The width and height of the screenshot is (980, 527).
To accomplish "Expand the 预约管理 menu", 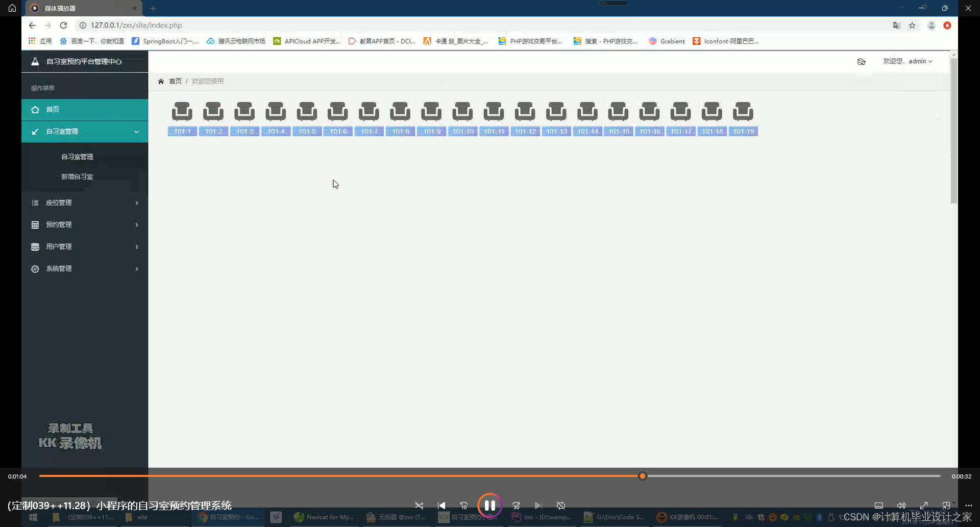I will pyautogui.click(x=85, y=225).
